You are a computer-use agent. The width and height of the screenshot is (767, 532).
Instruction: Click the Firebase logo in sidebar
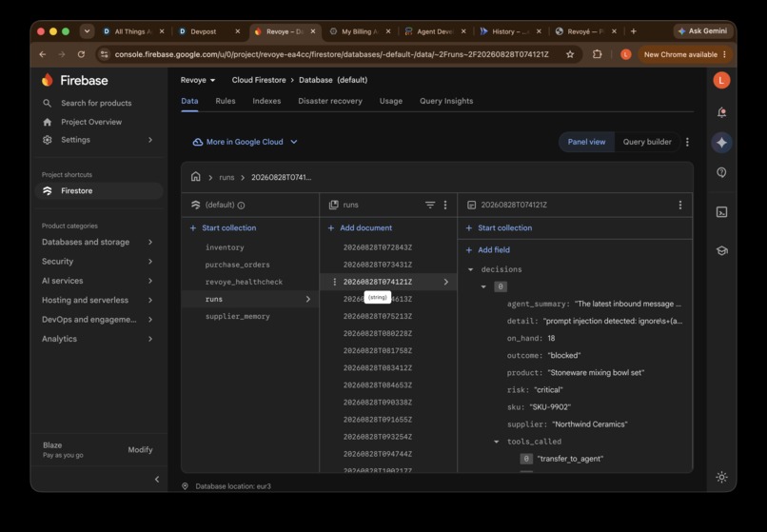tap(48, 80)
